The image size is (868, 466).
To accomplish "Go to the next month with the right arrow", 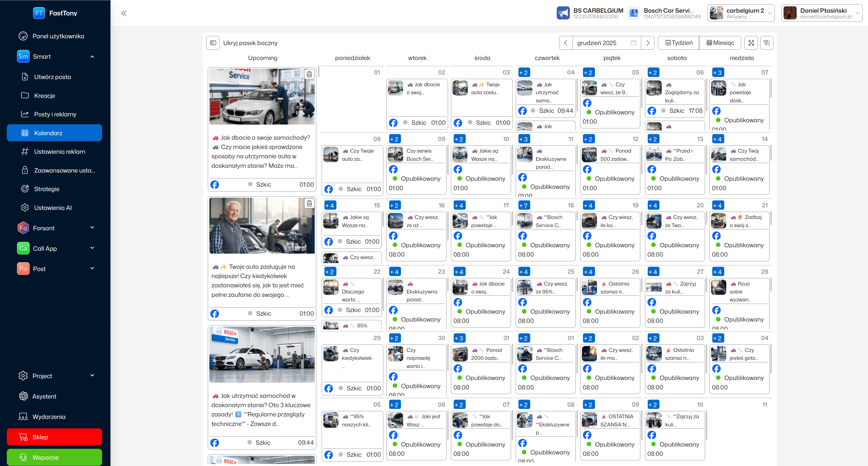I will (647, 43).
